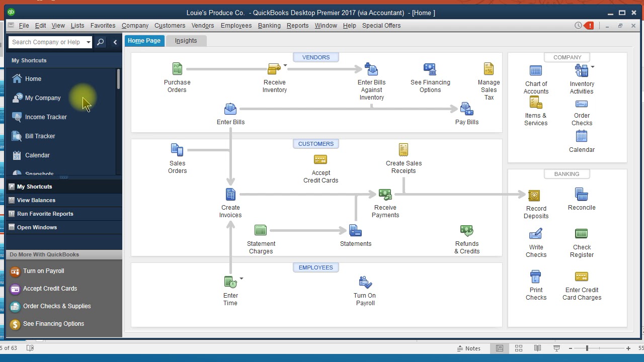
Task: Open the Reconcile icon
Action: 581,194
